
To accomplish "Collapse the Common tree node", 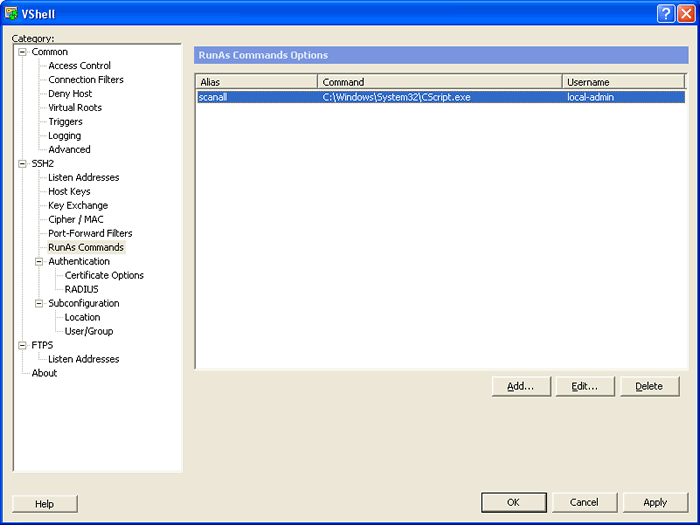I will click(22, 52).
